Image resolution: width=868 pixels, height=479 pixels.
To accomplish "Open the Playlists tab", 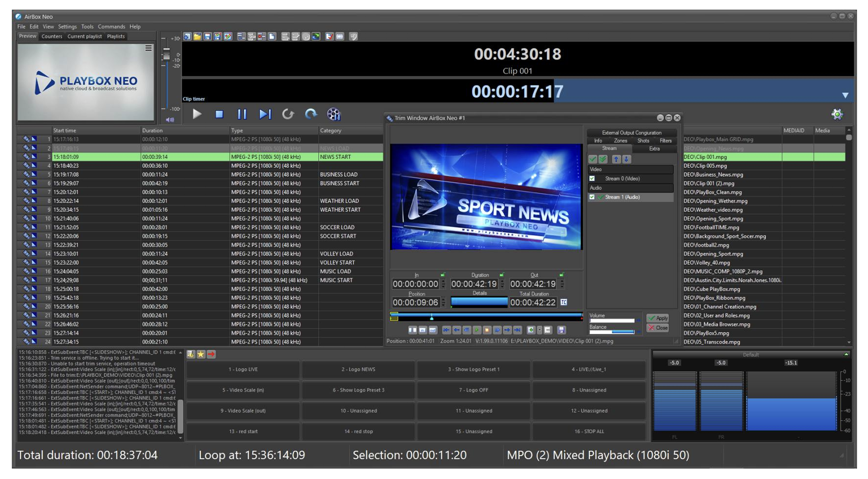I will [x=116, y=36].
